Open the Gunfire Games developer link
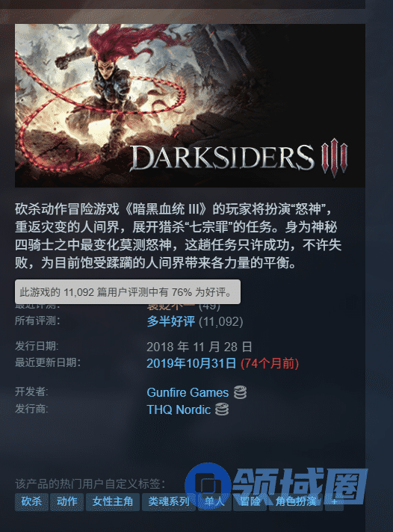 pos(188,392)
